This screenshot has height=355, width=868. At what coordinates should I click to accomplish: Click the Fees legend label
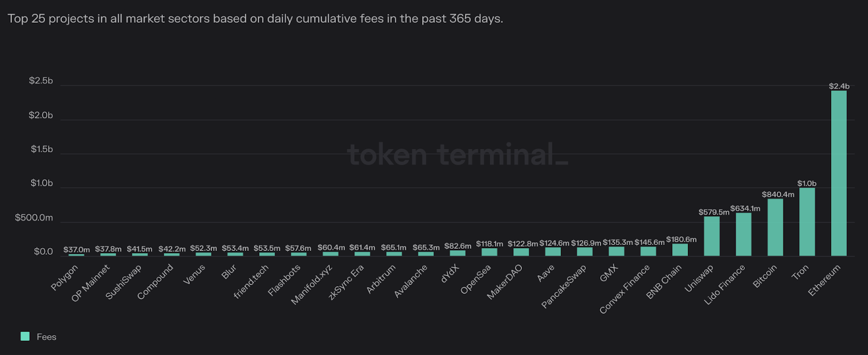pos(47,337)
